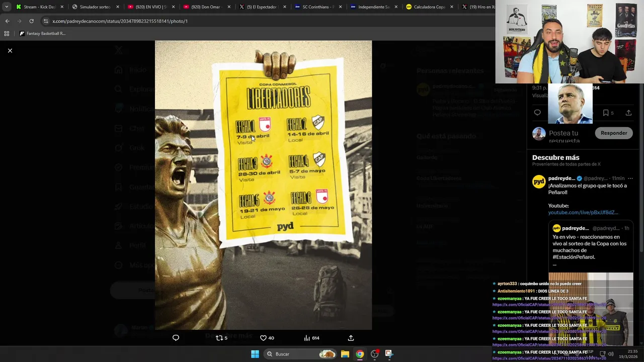
Task: Close the Stream - Kick tab
Action: coord(62,7)
